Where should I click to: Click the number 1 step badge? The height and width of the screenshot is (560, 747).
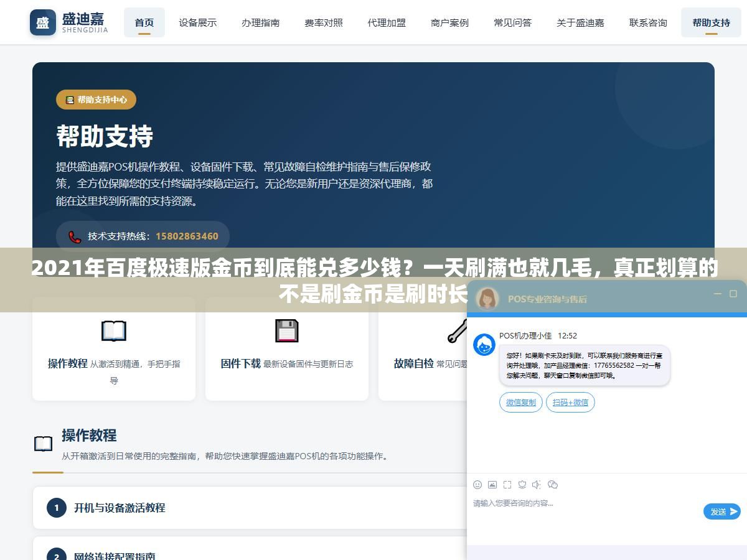(56, 508)
